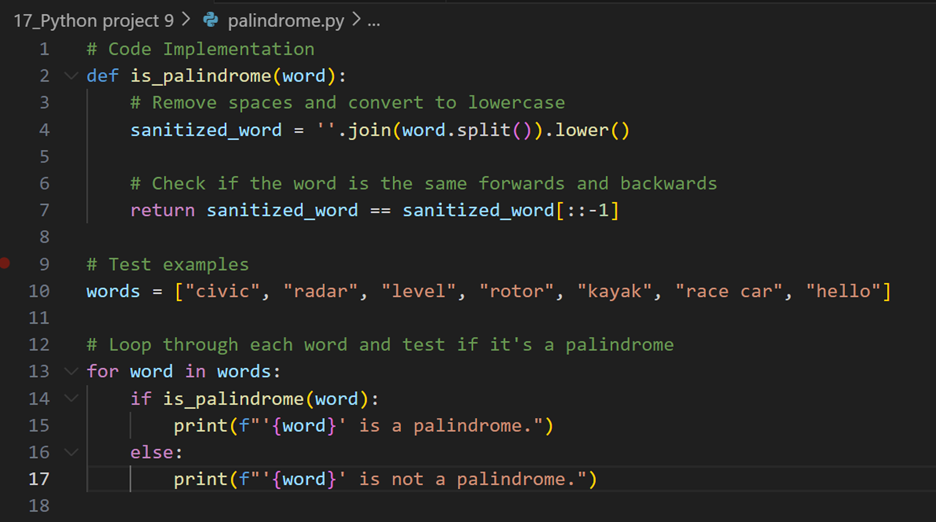
Task: Click the print statement 'is a palindrome.'
Action: (364, 425)
